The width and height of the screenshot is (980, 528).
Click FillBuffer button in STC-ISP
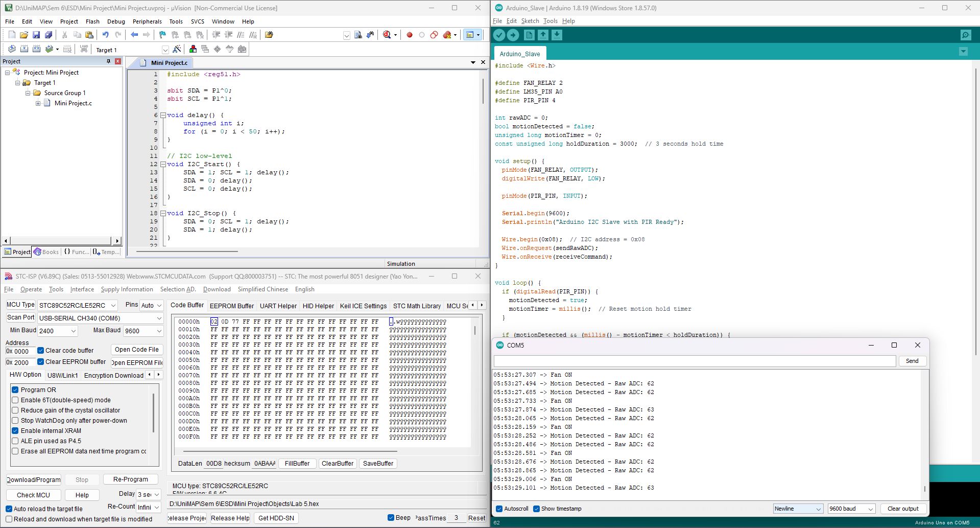pyautogui.click(x=297, y=464)
